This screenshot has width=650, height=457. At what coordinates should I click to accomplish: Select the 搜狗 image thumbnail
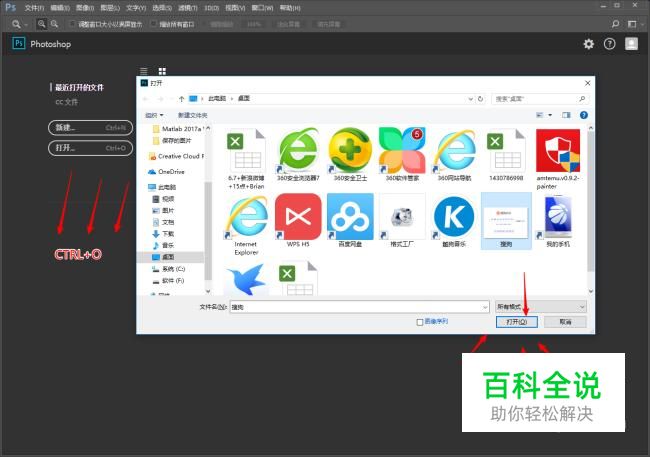click(506, 221)
